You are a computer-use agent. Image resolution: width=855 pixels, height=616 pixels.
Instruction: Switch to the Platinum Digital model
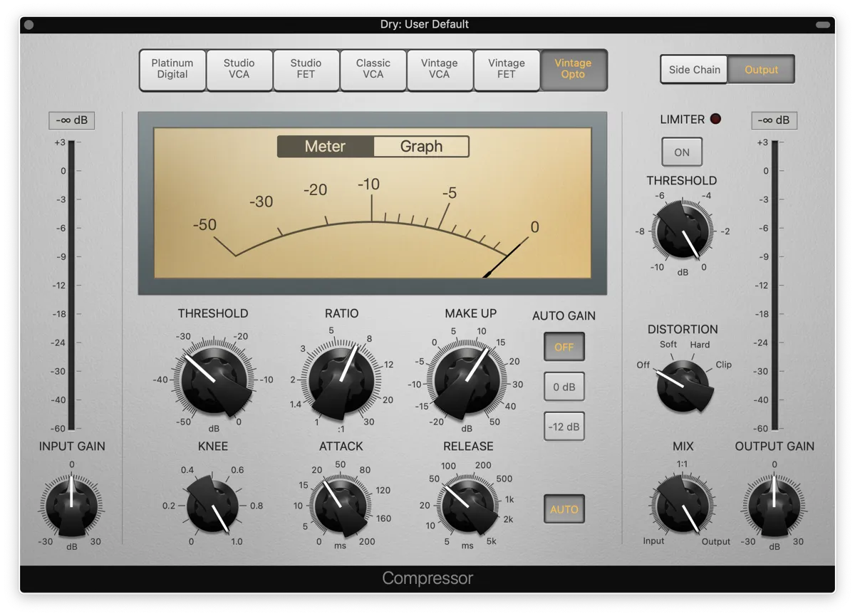[172, 70]
